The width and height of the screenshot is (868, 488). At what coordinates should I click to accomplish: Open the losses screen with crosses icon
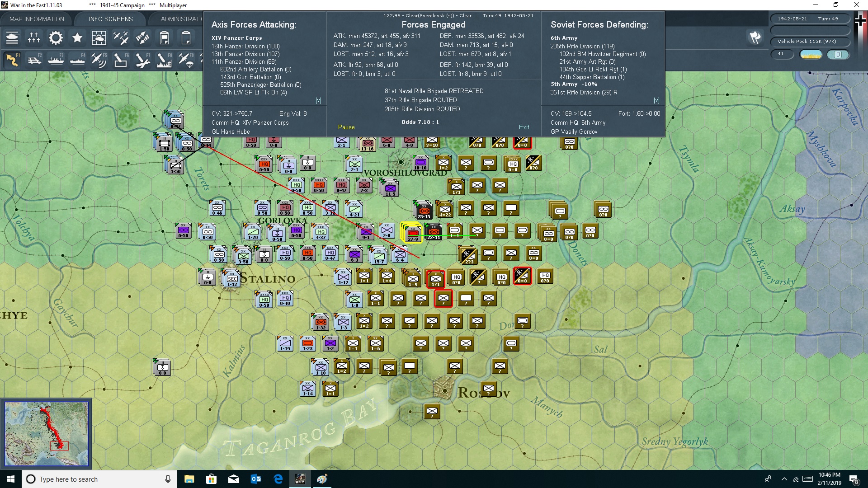(34, 38)
